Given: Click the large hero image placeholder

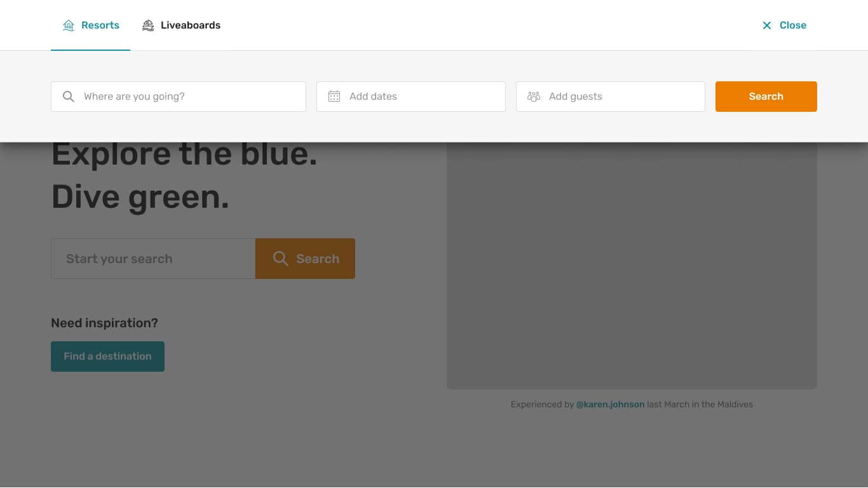Looking at the screenshot, I should coord(632,267).
